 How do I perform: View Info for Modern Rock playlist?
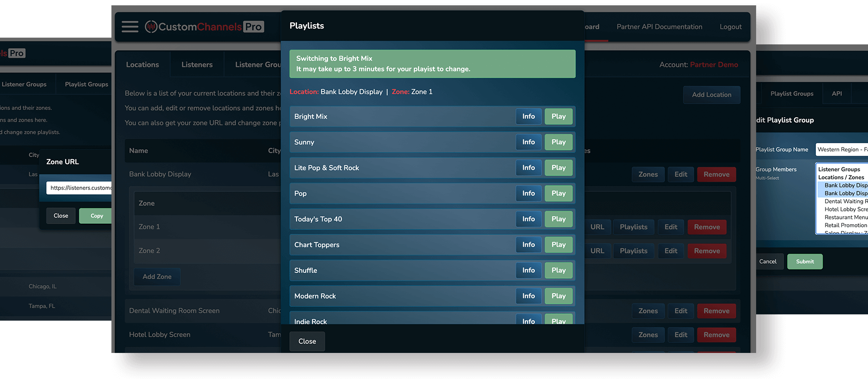coord(528,296)
